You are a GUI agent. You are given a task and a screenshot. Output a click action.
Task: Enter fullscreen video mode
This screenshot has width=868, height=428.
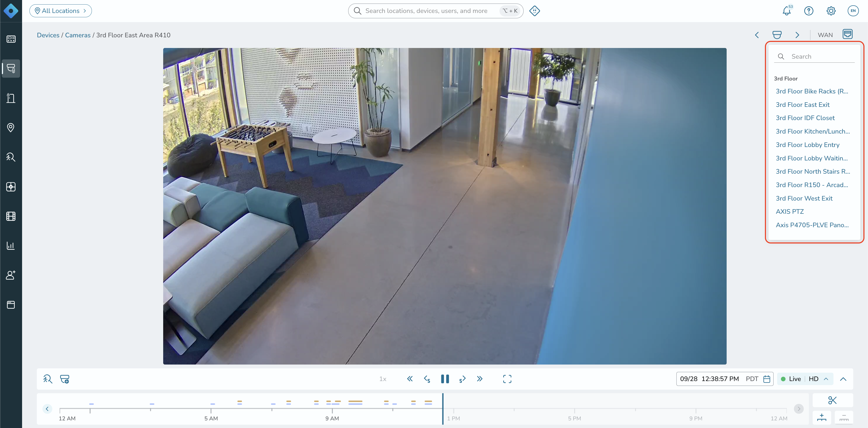pos(507,379)
